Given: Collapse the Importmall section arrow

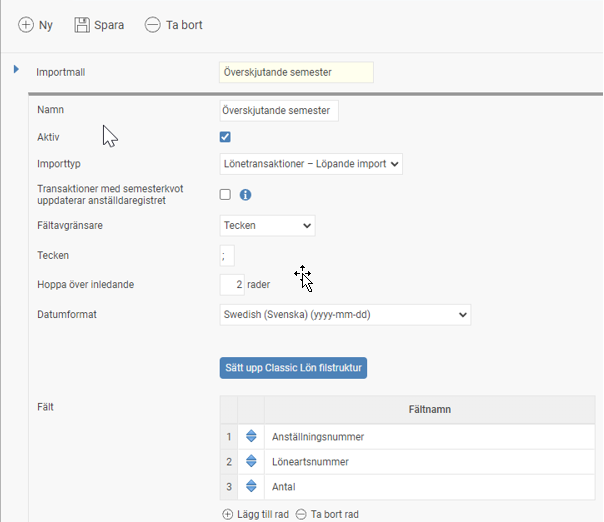Looking at the screenshot, I should [16, 69].
